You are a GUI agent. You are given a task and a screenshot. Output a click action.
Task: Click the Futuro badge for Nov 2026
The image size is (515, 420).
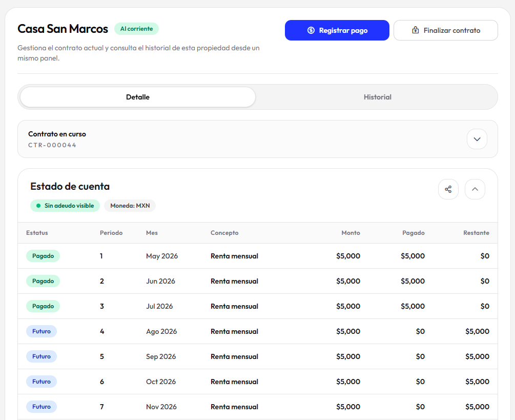[42, 407]
